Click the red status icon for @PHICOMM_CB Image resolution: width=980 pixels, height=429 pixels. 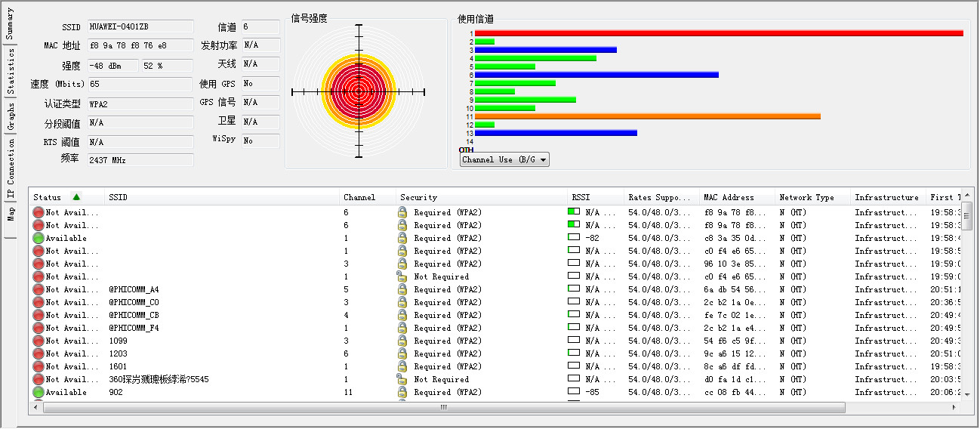tap(39, 315)
